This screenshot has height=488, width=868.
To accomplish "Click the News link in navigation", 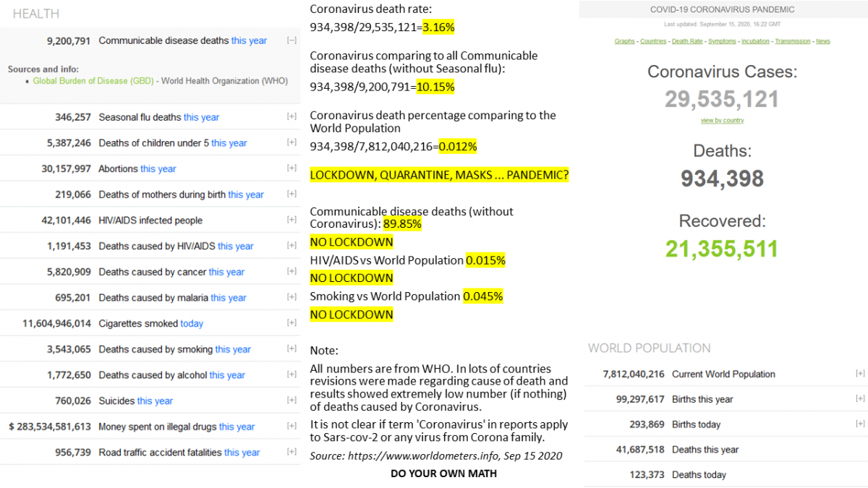I will (823, 42).
